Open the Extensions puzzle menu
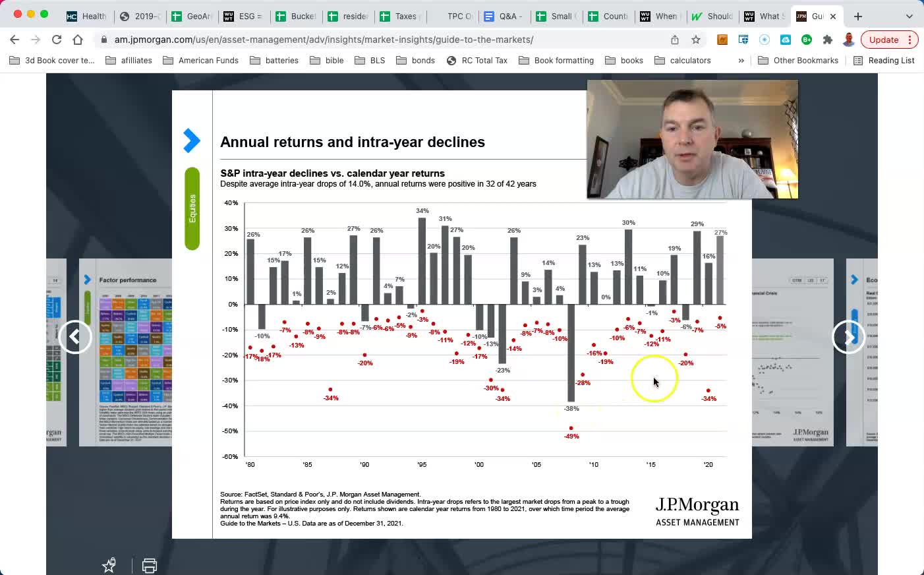Screen dimensions: 924x575 (828, 40)
